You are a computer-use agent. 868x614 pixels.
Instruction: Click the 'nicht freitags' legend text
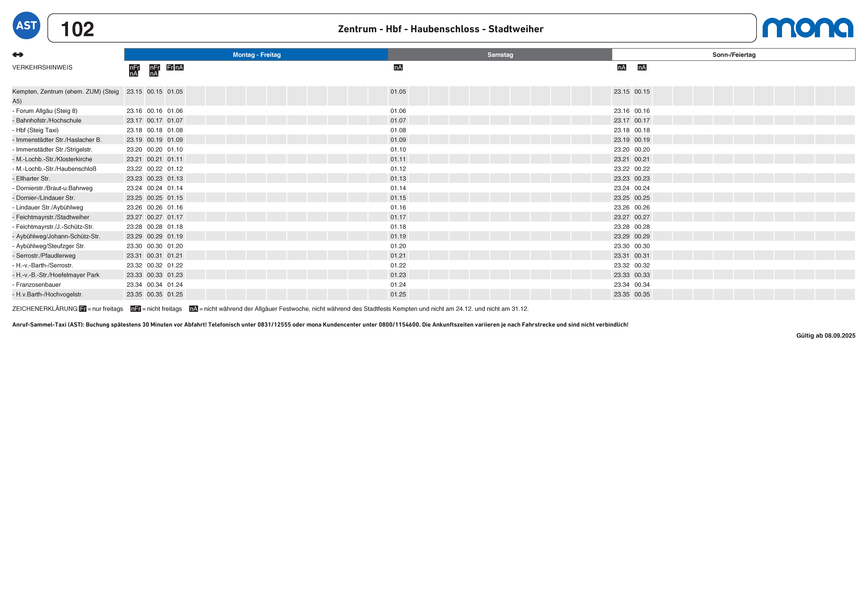click(164, 309)
